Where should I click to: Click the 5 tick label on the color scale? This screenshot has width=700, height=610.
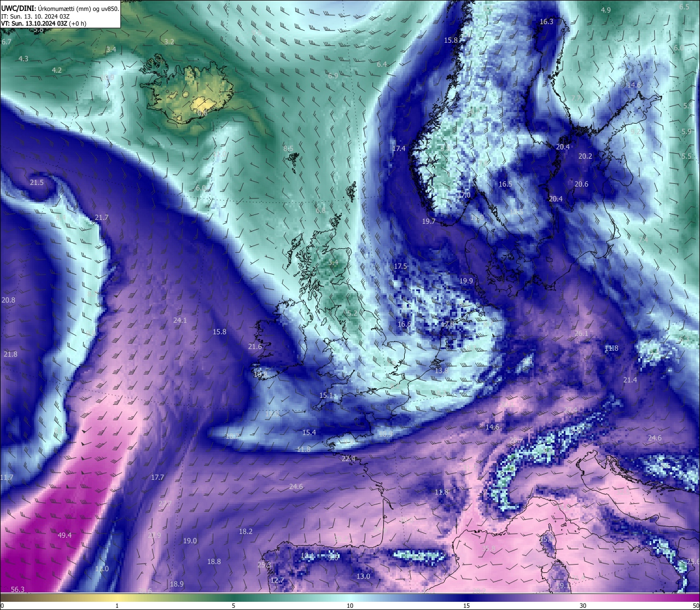[x=234, y=606]
